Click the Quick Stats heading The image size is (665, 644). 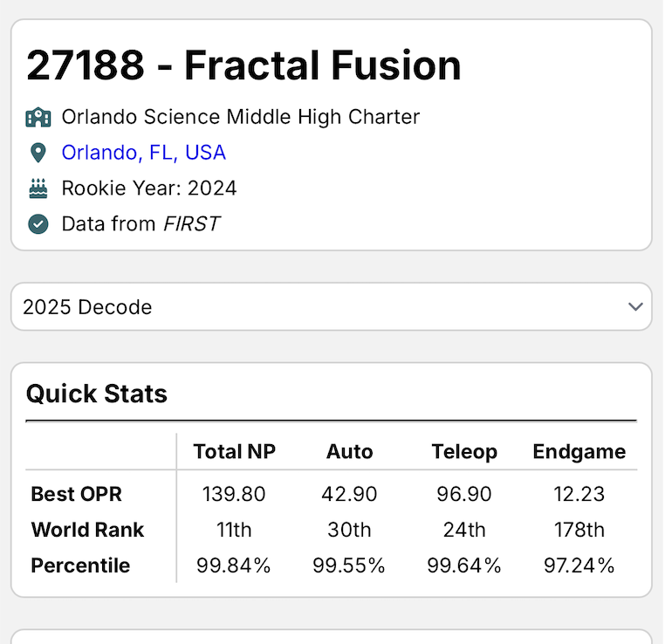tap(97, 394)
